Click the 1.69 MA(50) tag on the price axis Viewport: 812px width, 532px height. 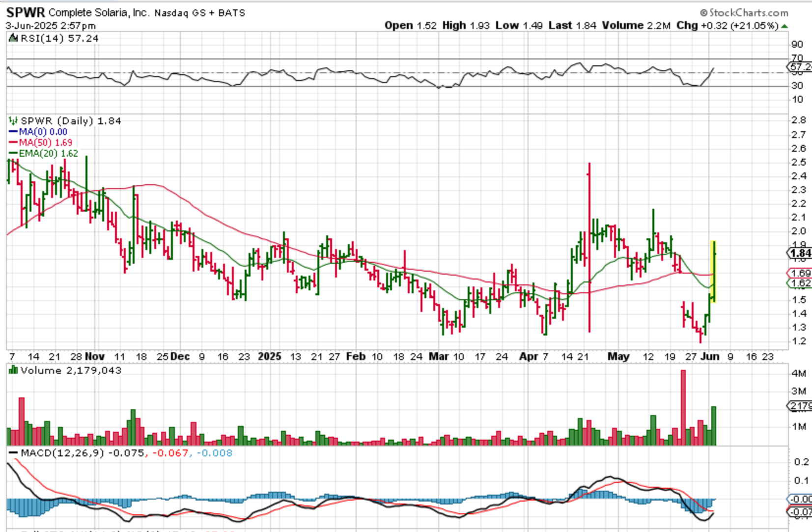pyautogui.click(x=800, y=273)
